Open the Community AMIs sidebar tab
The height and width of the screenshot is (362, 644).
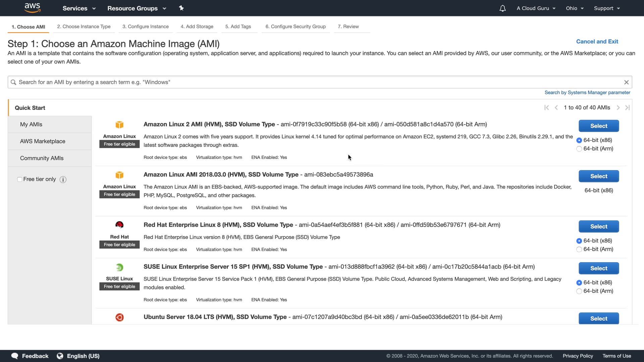pos(42,158)
